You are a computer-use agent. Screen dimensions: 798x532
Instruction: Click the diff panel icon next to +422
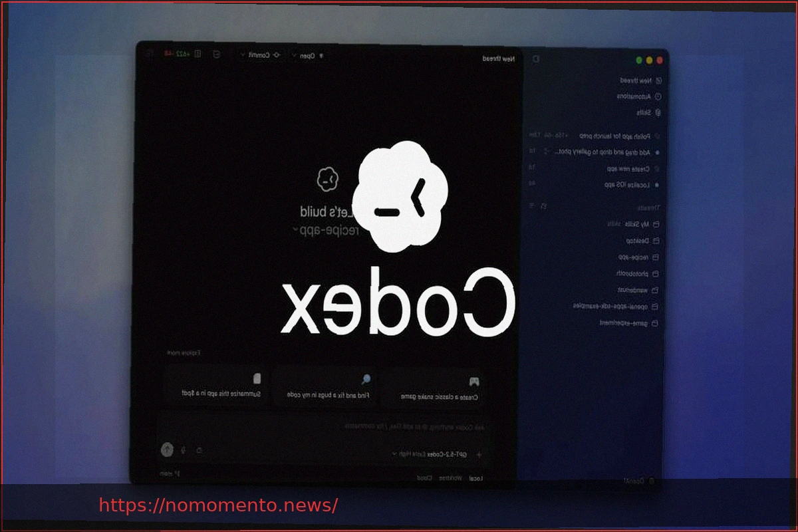coord(198,55)
